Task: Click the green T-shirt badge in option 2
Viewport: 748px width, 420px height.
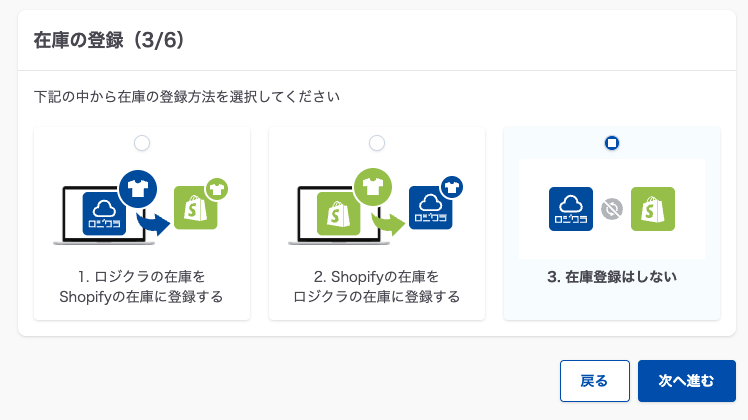Action: point(371,187)
